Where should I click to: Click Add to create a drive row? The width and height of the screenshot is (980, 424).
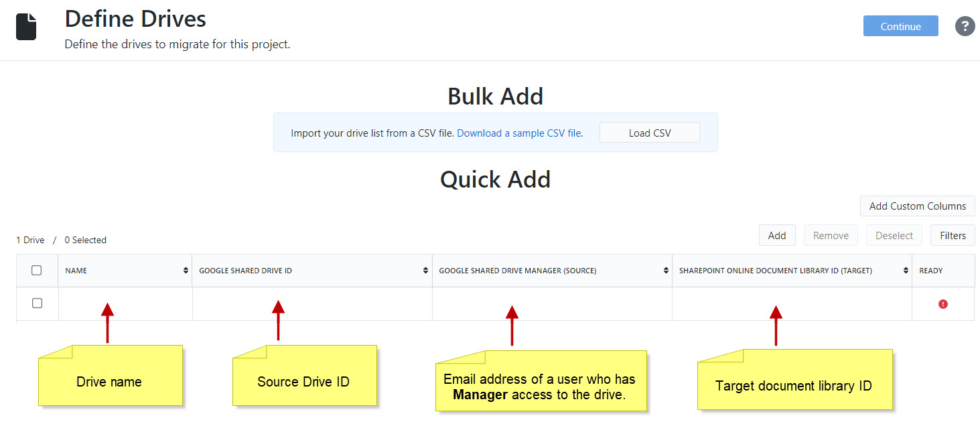(776, 235)
